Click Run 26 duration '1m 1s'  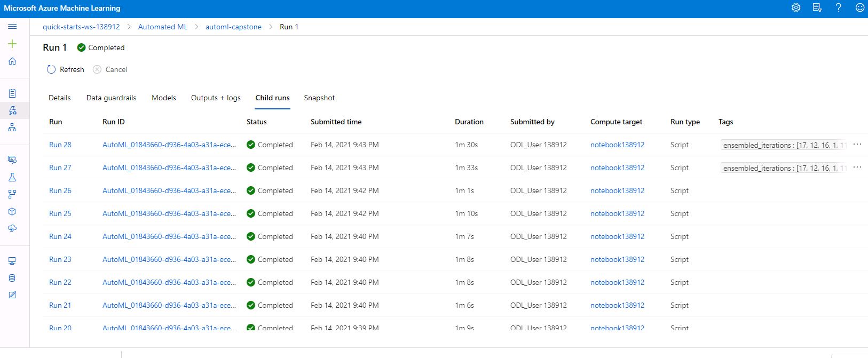tap(464, 190)
